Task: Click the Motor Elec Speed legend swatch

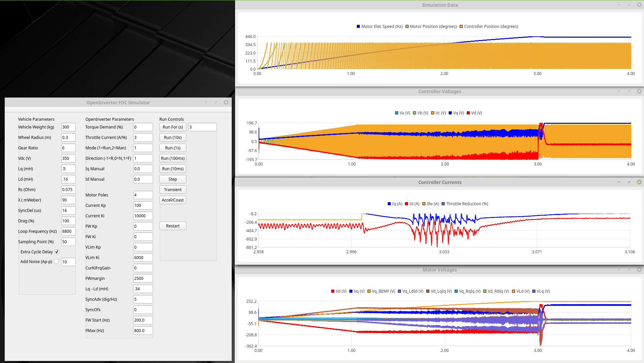Action: (358, 27)
